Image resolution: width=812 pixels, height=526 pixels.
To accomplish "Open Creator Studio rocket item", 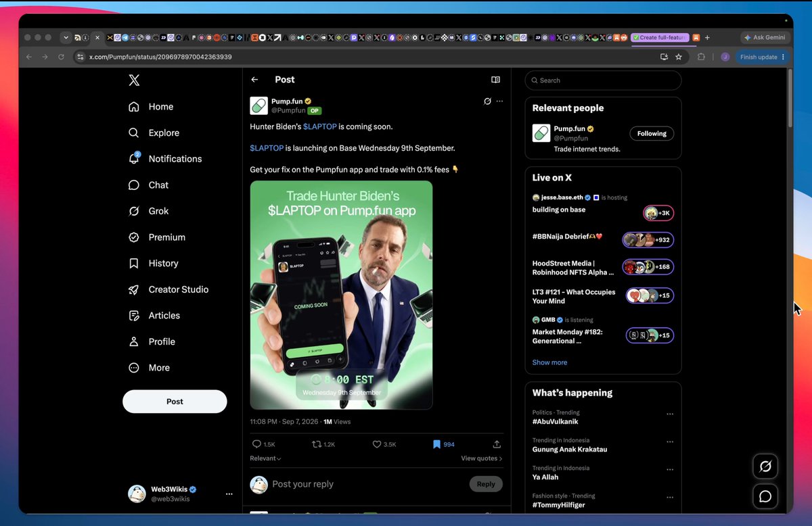I will pos(168,289).
